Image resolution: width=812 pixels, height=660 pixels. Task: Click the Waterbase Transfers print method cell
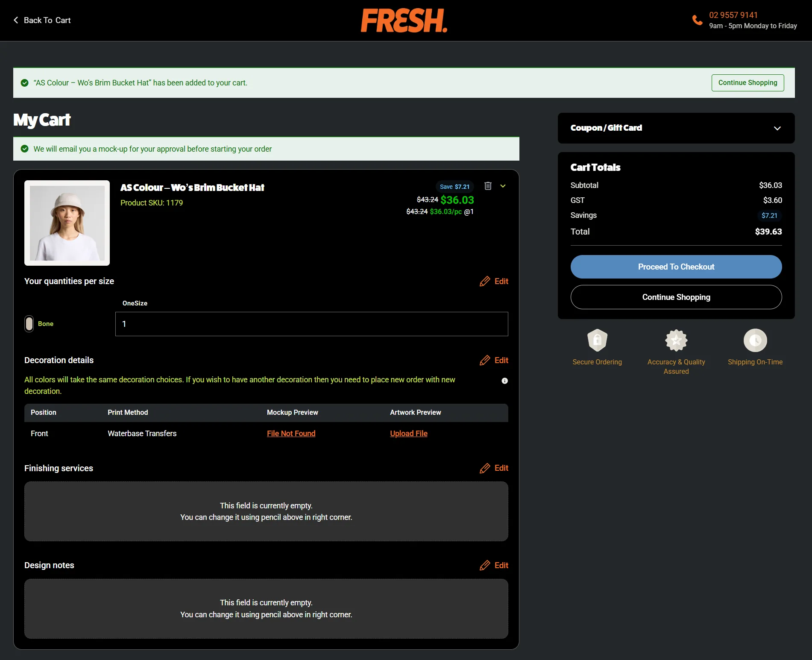pos(142,433)
